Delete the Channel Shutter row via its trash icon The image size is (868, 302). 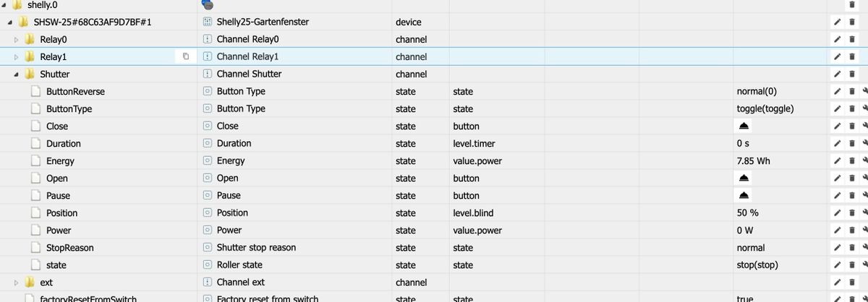click(x=852, y=74)
